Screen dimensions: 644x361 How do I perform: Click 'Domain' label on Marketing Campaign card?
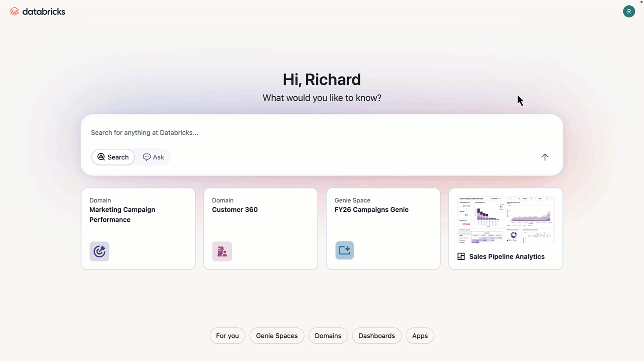[100, 200]
